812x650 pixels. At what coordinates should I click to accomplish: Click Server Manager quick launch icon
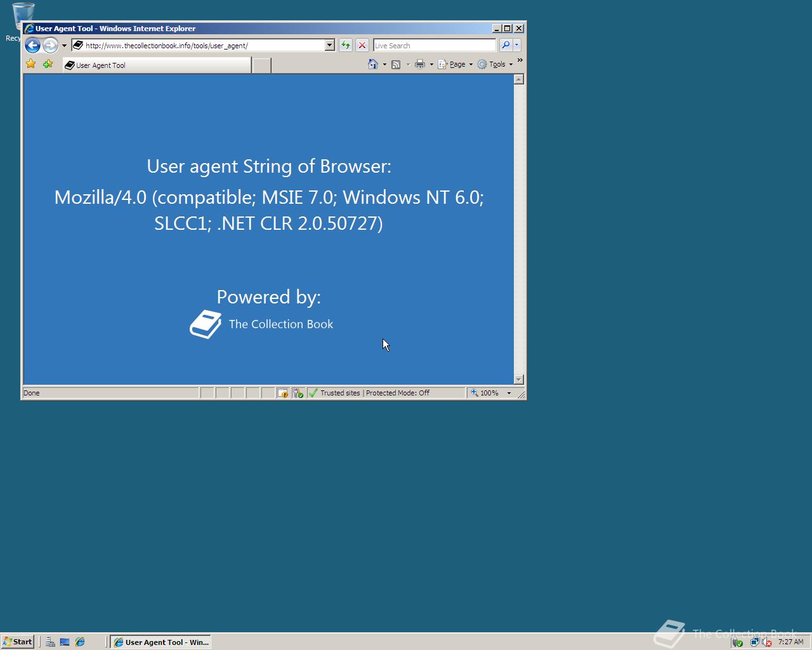pyautogui.click(x=50, y=642)
